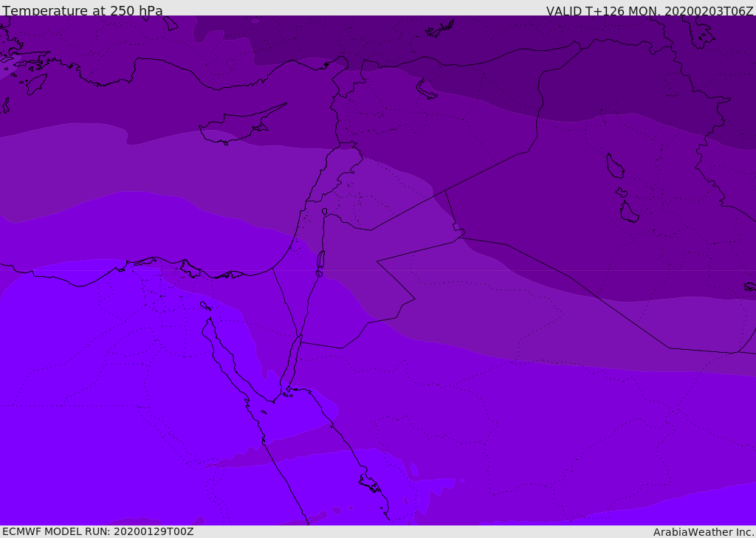Click the "20200129T00Z" model run date

[153, 531]
